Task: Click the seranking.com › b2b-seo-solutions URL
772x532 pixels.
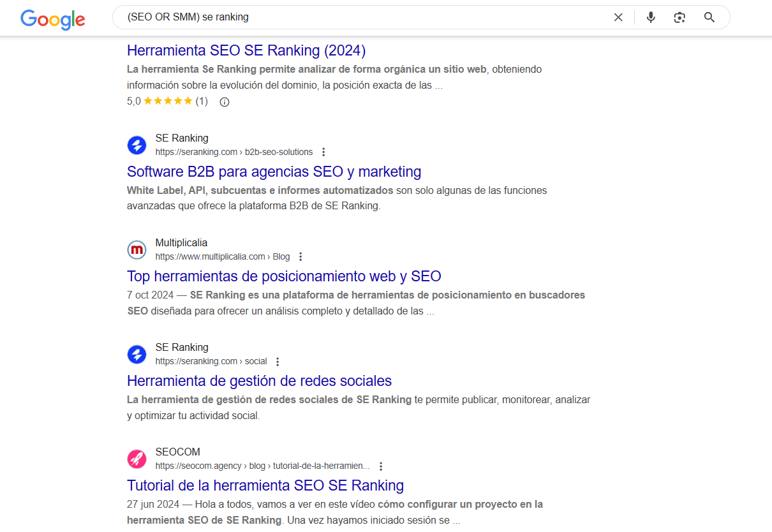Action: (x=234, y=152)
